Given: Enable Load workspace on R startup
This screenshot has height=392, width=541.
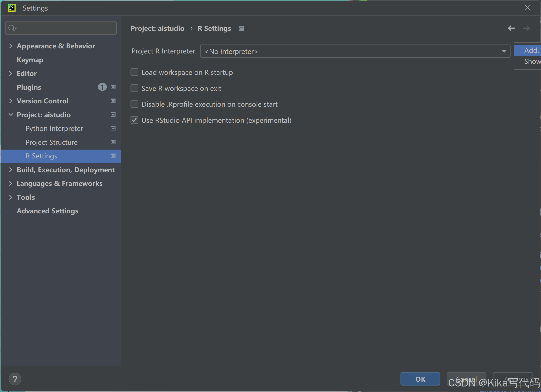Looking at the screenshot, I should click(134, 72).
